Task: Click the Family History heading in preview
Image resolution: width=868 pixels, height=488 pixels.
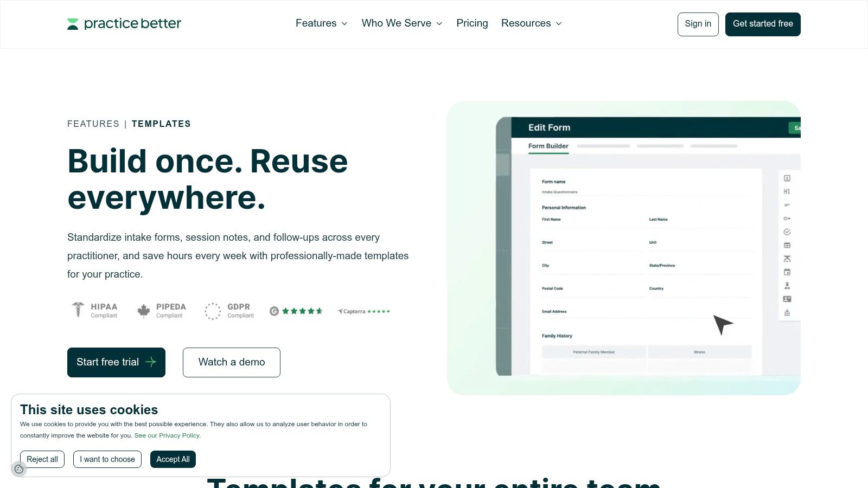Action: (557, 336)
